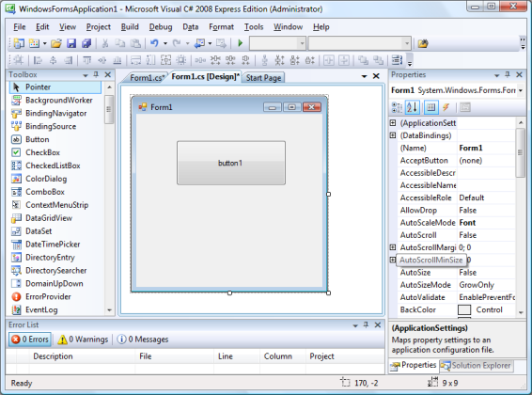
Task: Click the Align Lefts layout icon
Action: [x=38, y=60]
